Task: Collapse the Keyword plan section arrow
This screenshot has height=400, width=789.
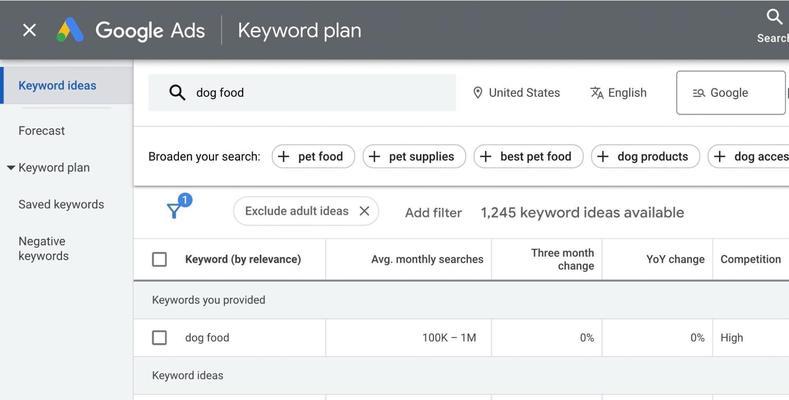Action: click(11, 168)
